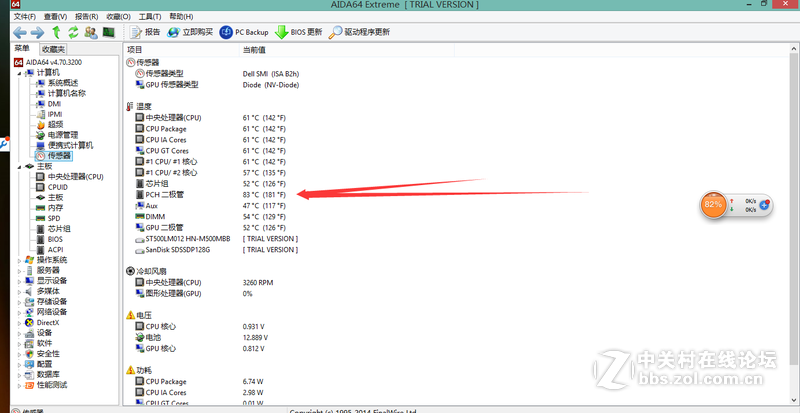Image resolution: width=800 pixels, height=413 pixels.
Task: Expand the 显示设备 tree node
Action: [x=19, y=281]
